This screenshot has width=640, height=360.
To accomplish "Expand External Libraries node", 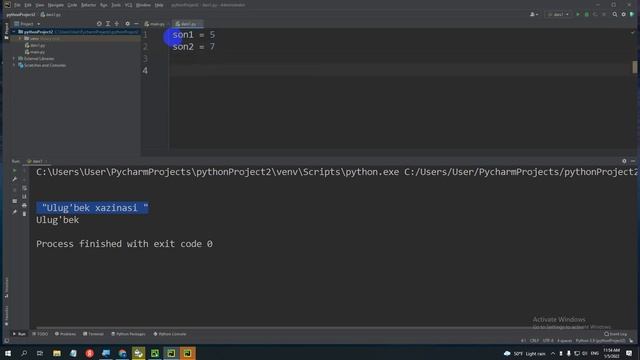I will coord(14,59).
